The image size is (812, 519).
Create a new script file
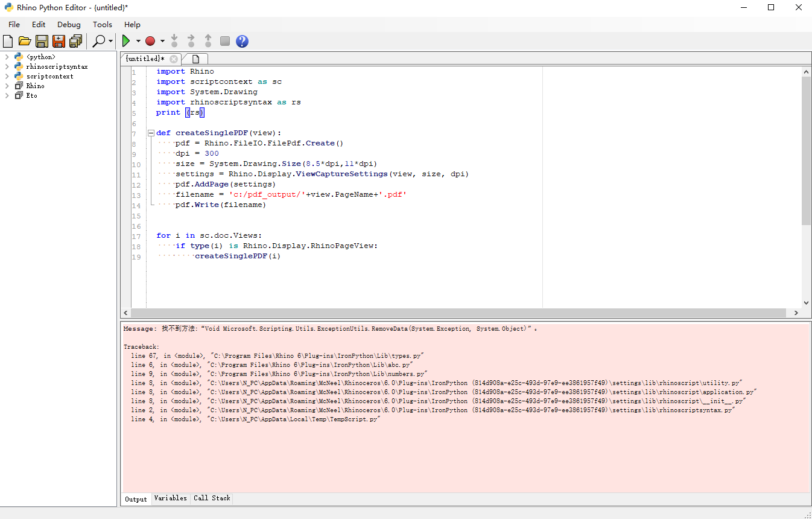8,41
